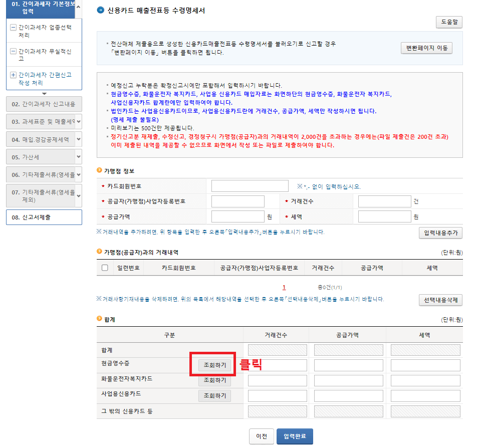Toggle the select-all checkbox in 거래내역 table header
Viewport: 480px width, 448px height.
(105, 268)
